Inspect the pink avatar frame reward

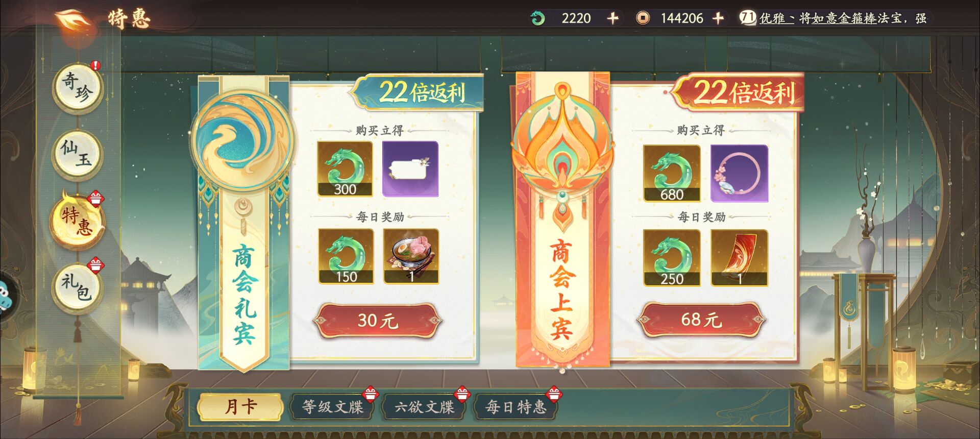[739, 173]
